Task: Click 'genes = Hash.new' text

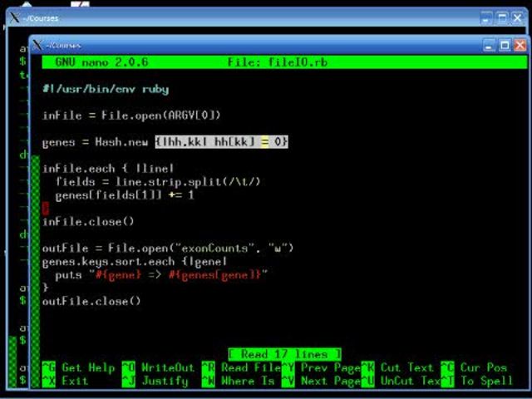Action: [x=96, y=142]
